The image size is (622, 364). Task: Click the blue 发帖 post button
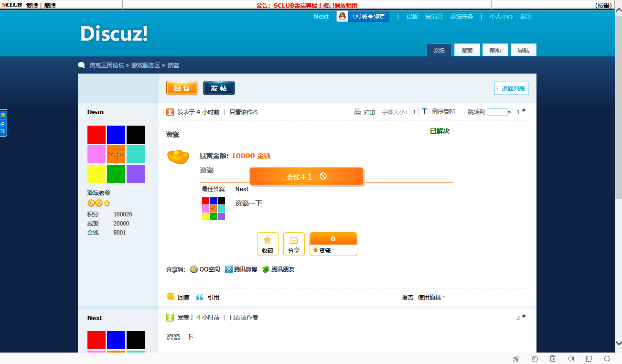[219, 88]
